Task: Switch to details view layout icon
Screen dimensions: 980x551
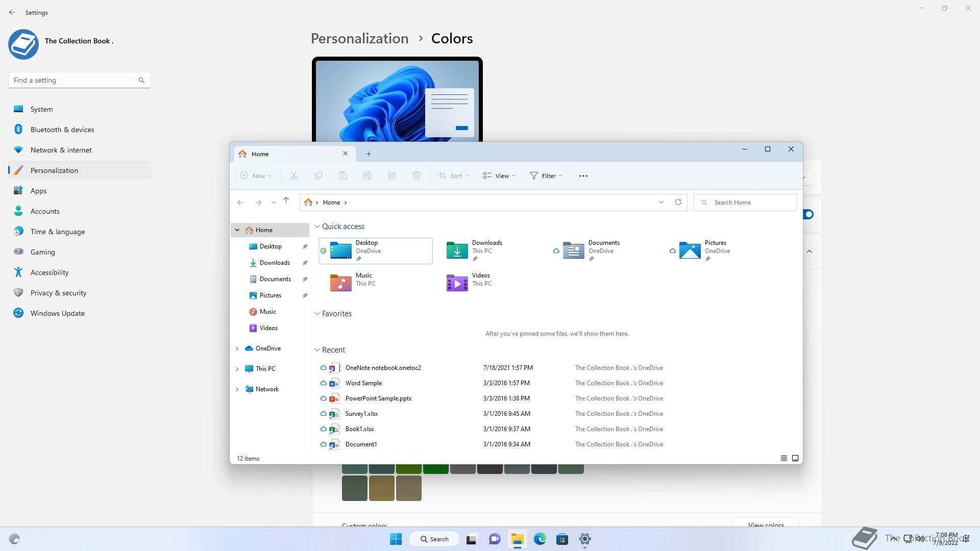Action: pos(784,458)
